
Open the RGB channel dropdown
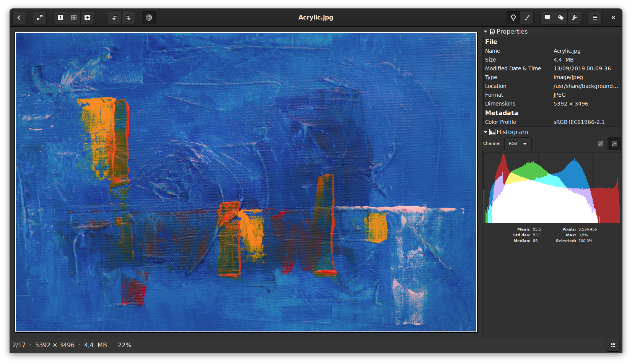pyautogui.click(x=518, y=144)
